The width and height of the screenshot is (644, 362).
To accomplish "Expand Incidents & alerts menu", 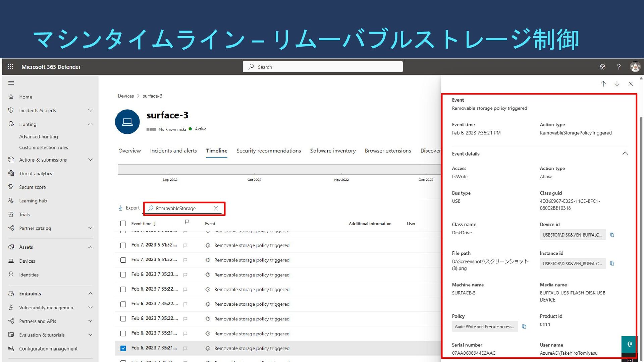I will click(90, 110).
